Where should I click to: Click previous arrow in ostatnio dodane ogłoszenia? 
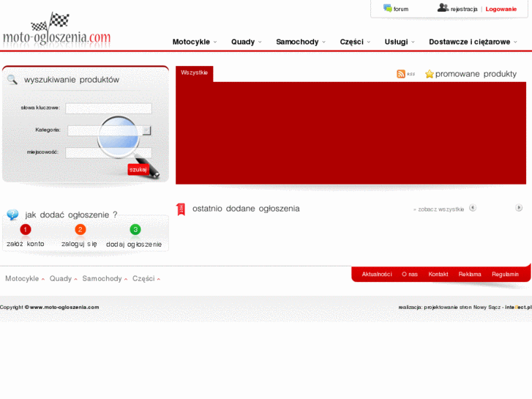coord(473,207)
